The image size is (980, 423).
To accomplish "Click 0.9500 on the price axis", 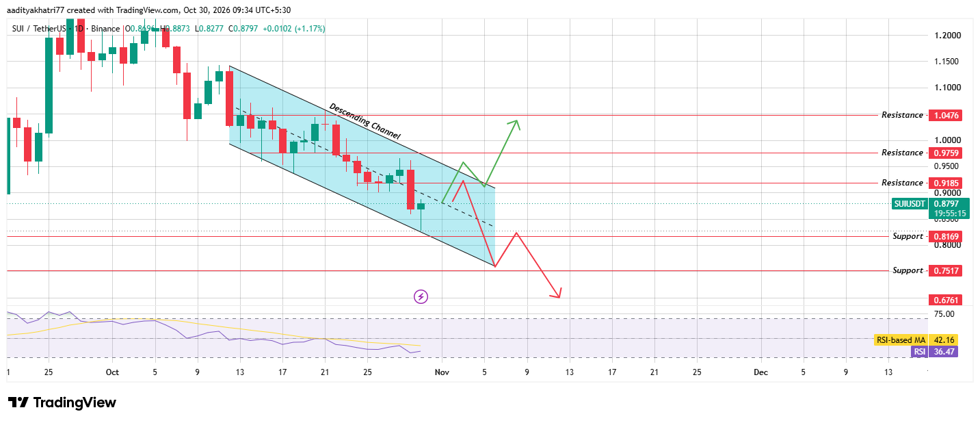I will click(947, 166).
